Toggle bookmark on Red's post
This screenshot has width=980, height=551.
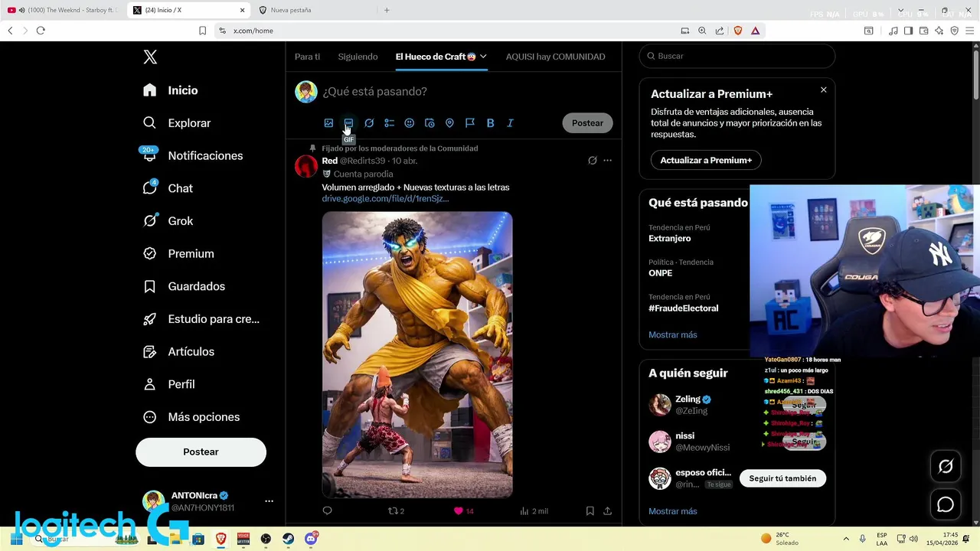click(x=590, y=510)
